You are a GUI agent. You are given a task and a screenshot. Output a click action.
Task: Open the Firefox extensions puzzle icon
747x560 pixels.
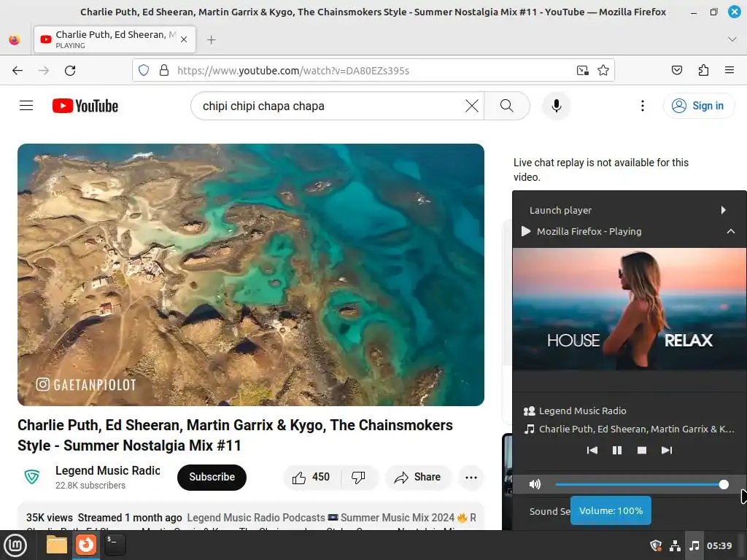tap(703, 71)
